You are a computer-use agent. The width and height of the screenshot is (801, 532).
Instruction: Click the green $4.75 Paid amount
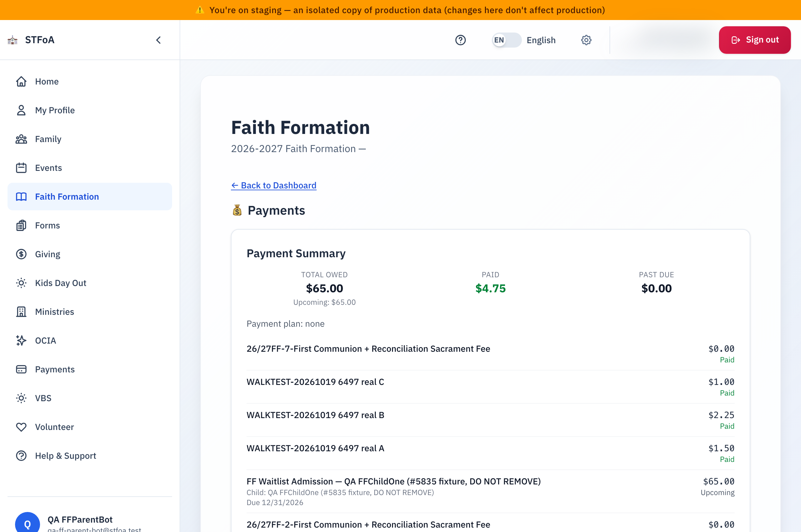coord(490,289)
